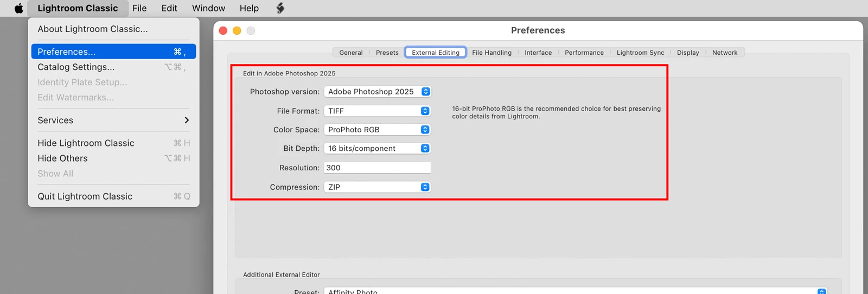The image size is (868, 294).
Task: Switch to the Network tab
Action: click(x=725, y=53)
